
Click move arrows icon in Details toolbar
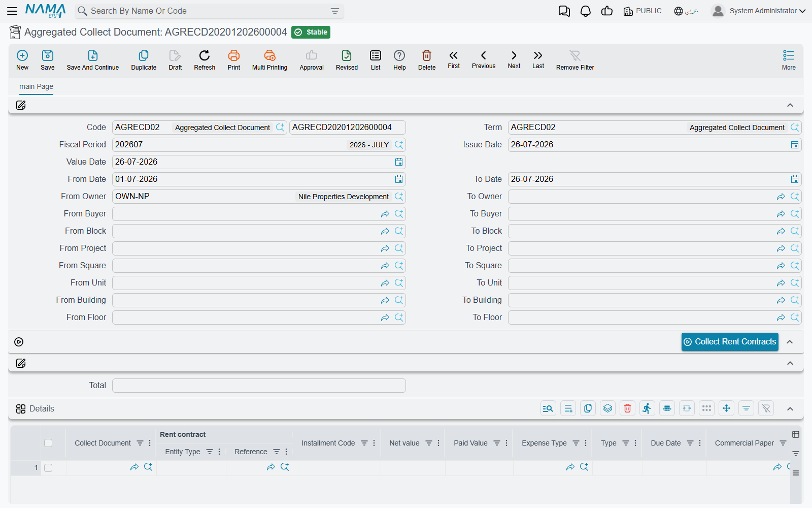[x=727, y=408]
